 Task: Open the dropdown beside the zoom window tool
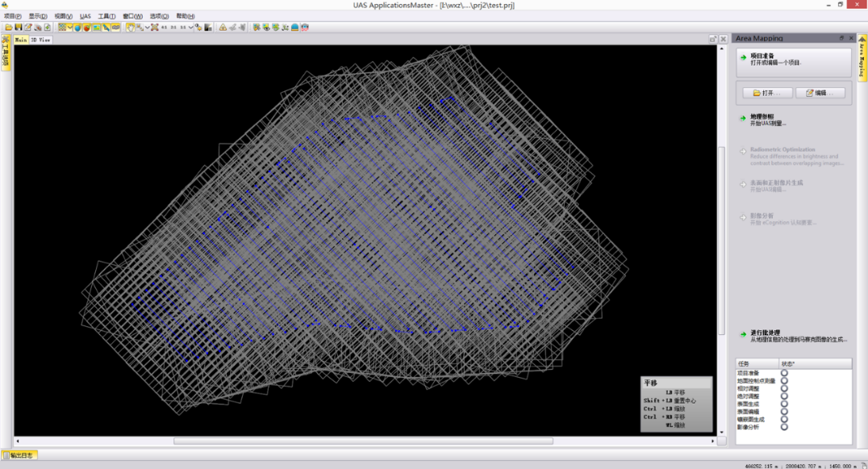[146, 27]
